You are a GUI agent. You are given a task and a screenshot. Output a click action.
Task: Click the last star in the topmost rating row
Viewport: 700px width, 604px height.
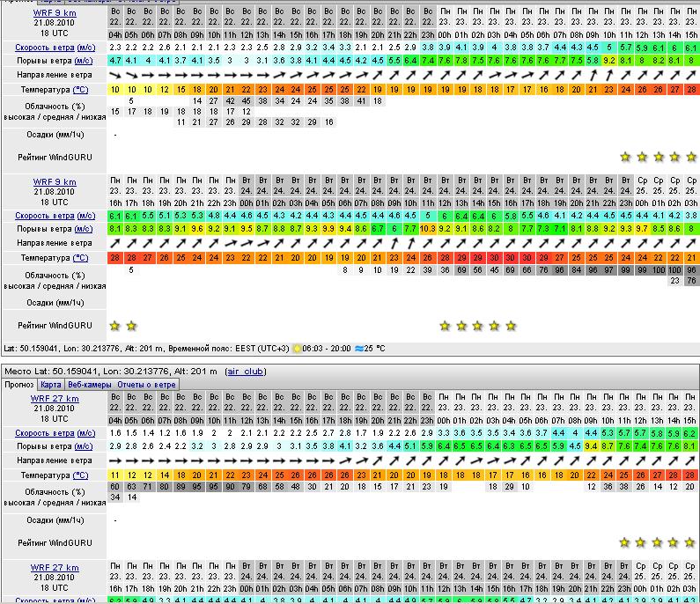pos(691,157)
